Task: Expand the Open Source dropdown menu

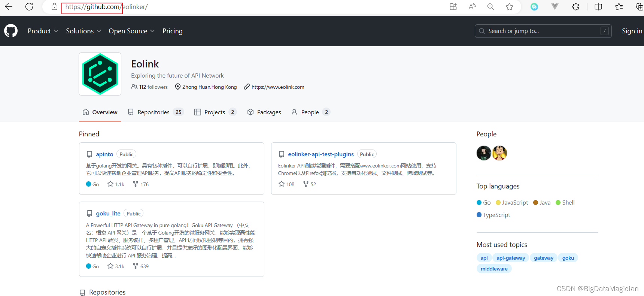Action: click(131, 31)
